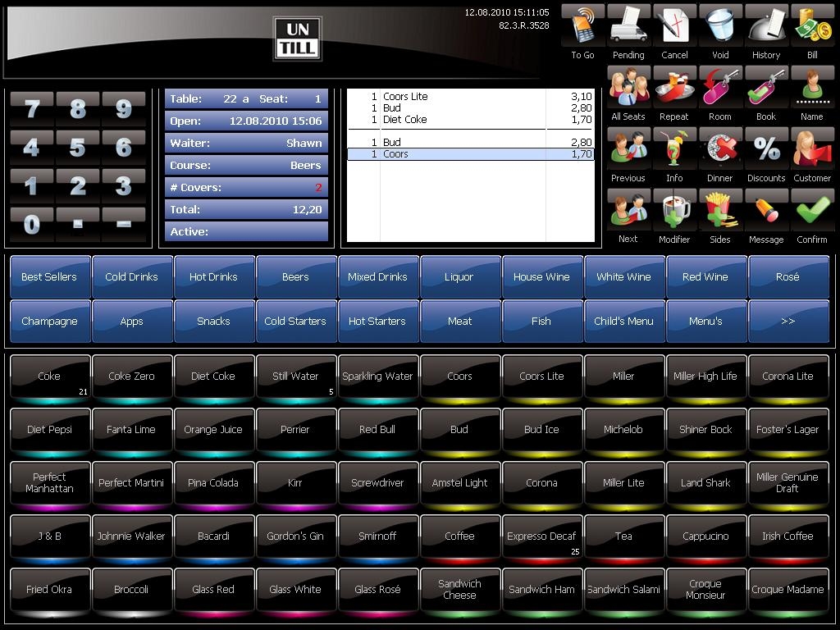Switch to the Beers category
Image resolution: width=840 pixels, height=630 pixels.
(x=295, y=277)
